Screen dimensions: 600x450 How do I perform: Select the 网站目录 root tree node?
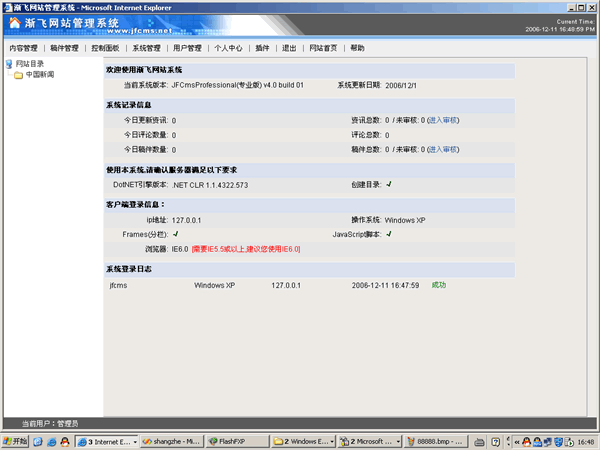29,64
